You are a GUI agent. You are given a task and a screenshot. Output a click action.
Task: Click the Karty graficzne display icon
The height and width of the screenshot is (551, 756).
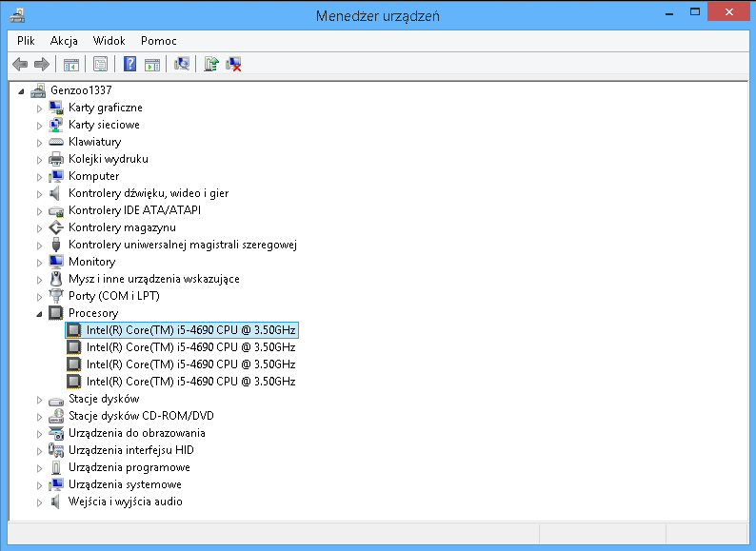coord(56,108)
